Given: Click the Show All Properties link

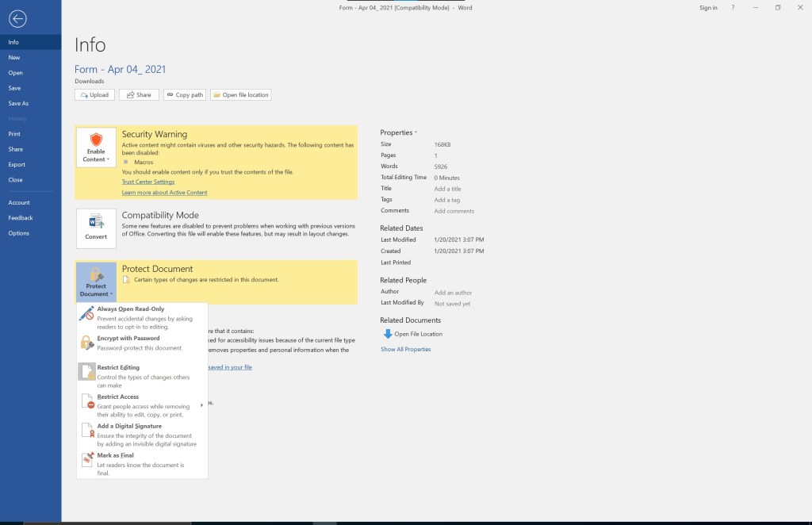Looking at the screenshot, I should pos(405,349).
